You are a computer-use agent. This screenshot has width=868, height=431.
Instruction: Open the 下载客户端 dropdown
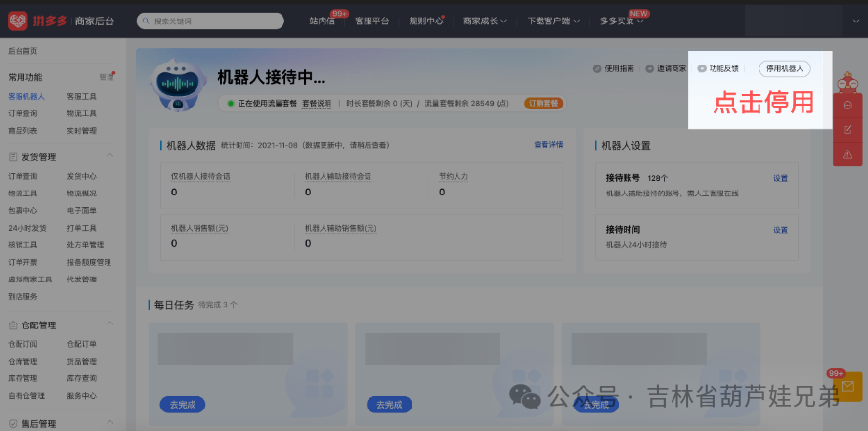pyautogui.click(x=553, y=22)
